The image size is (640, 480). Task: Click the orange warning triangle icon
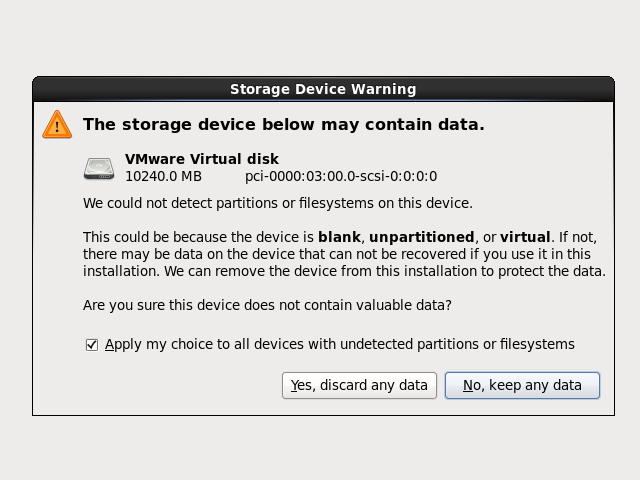[57, 125]
